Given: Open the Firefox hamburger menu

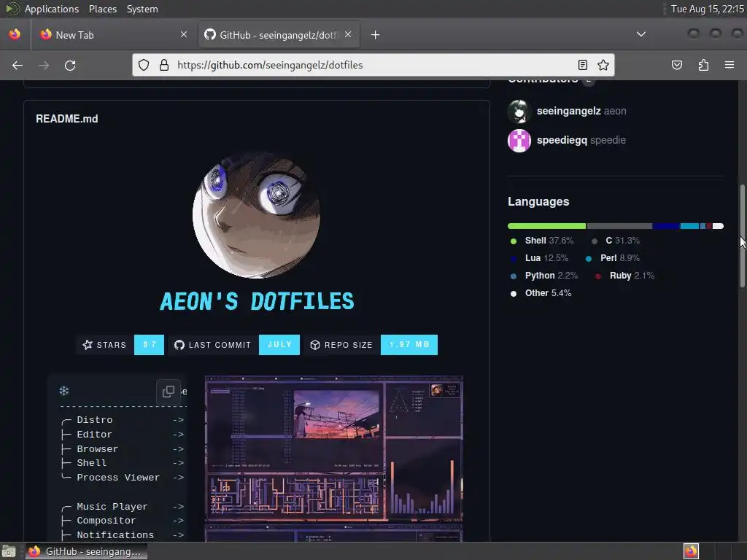Looking at the screenshot, I should (x=729, y=65).
